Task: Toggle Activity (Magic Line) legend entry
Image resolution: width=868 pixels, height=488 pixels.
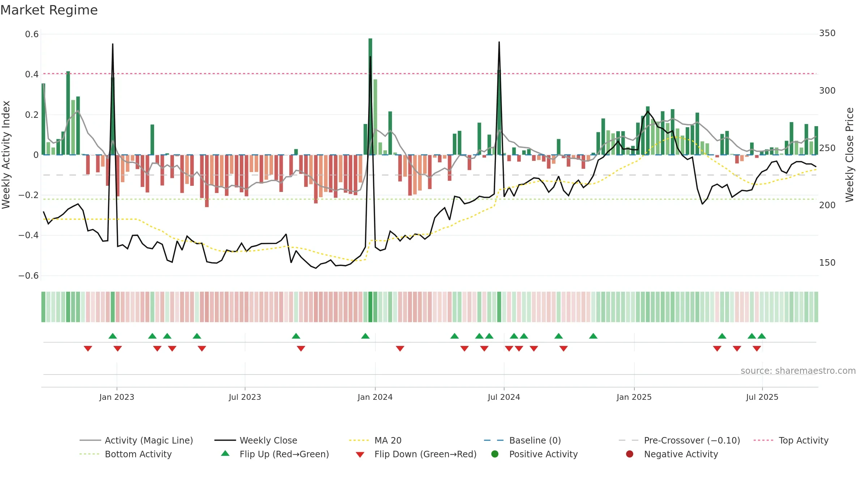Action: 136,440
